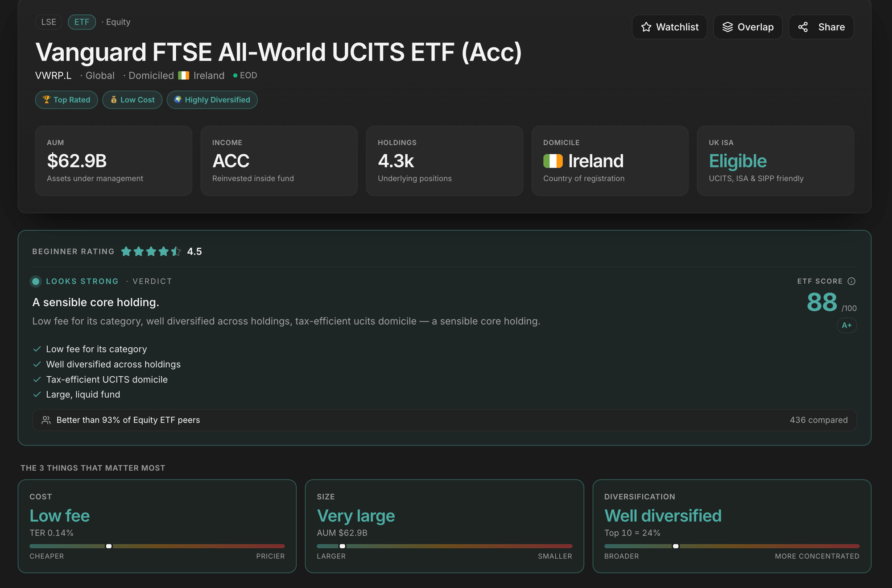Click the star icon on Watchlist button

[x=646, y=27]
